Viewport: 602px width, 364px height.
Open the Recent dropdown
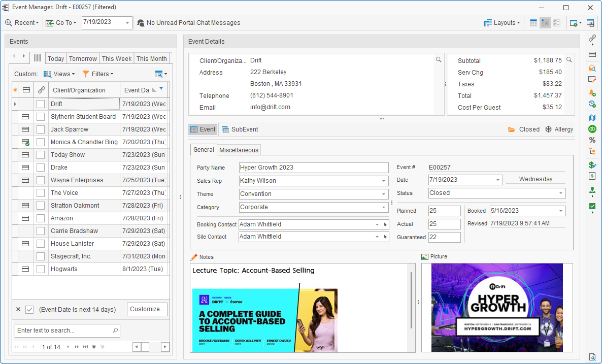(22, 23)
